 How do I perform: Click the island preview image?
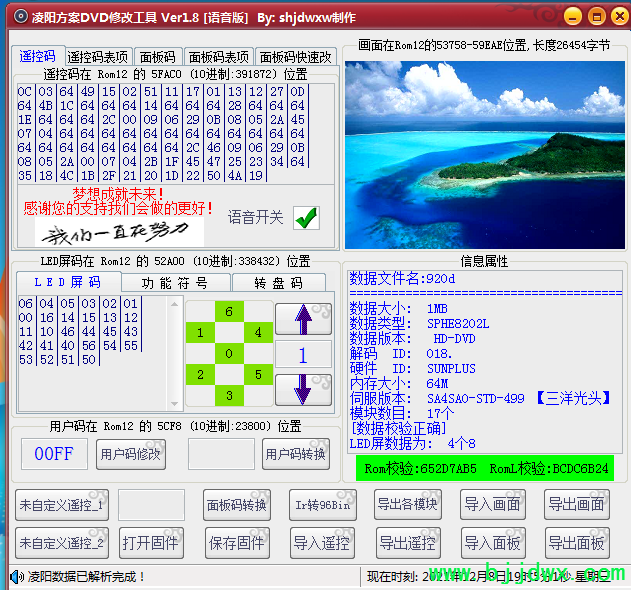tap(483, 155)
